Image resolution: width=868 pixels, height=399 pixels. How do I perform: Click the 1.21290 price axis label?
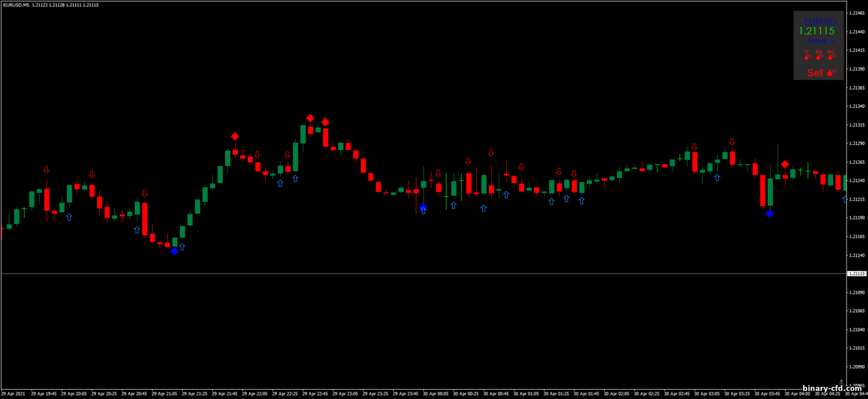pyautogui.click(x=857, y=143)
